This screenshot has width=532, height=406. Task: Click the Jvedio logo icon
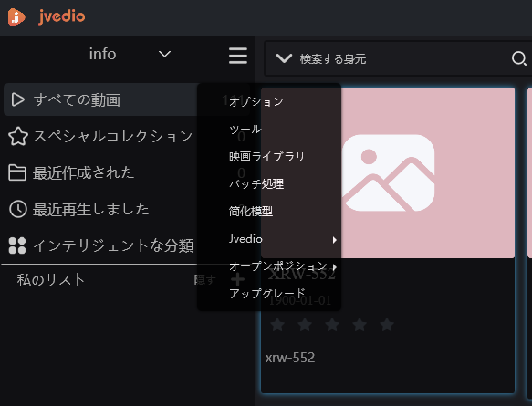click(16, 16)
